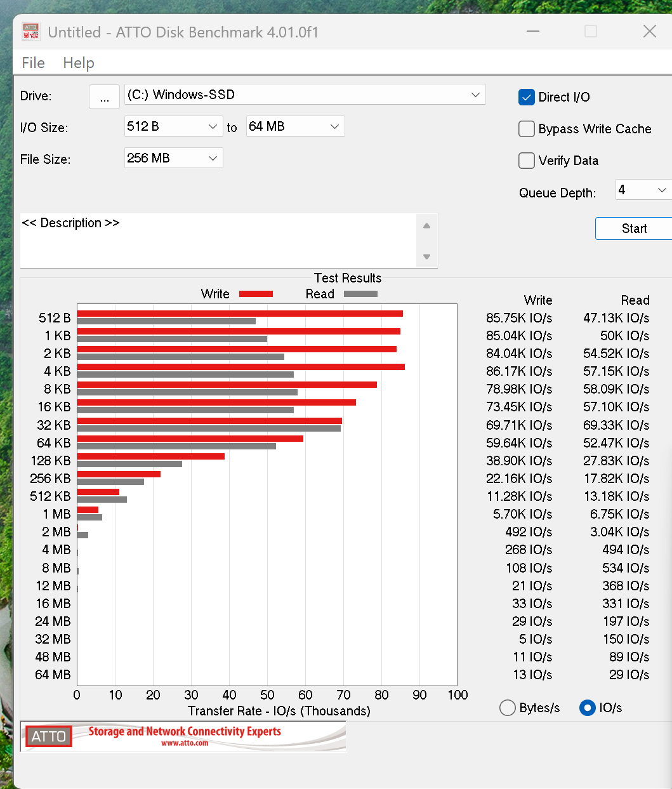
Task: Tick the Verify Data checkbox
Action: [527, 161]
